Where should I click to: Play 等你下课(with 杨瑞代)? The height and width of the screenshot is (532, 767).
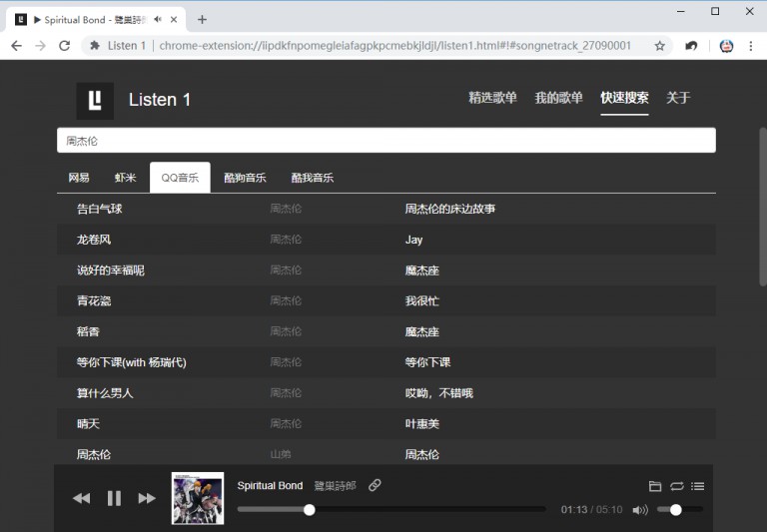pos(132,362)
